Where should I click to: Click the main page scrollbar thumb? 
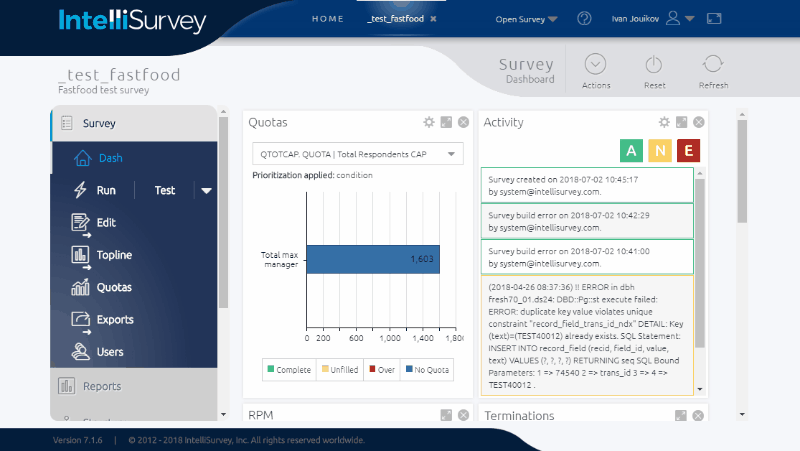pyautogui.click(x=742, y=171)
